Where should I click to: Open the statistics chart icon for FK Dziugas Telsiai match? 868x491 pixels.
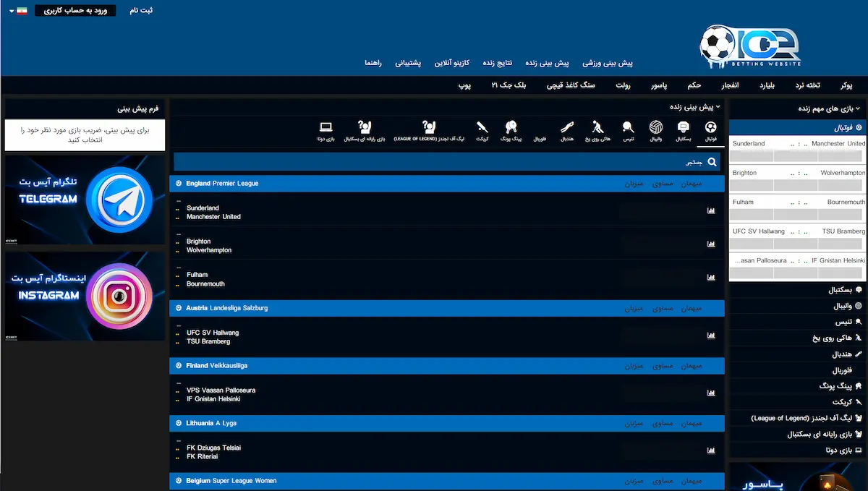click(711, 451)
